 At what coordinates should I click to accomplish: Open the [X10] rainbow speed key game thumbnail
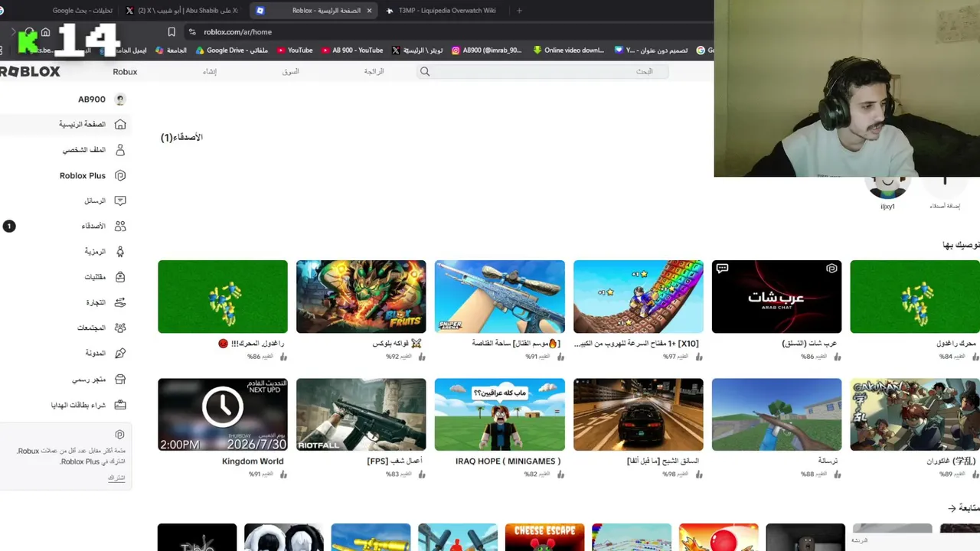pyautogui.click(x=639, y=297)
